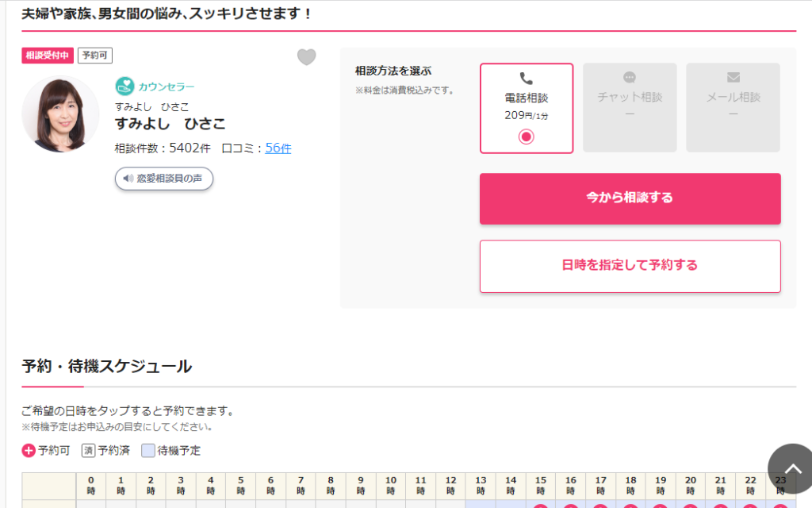Select the 20時 schedule column header

(x=691, y=486)
